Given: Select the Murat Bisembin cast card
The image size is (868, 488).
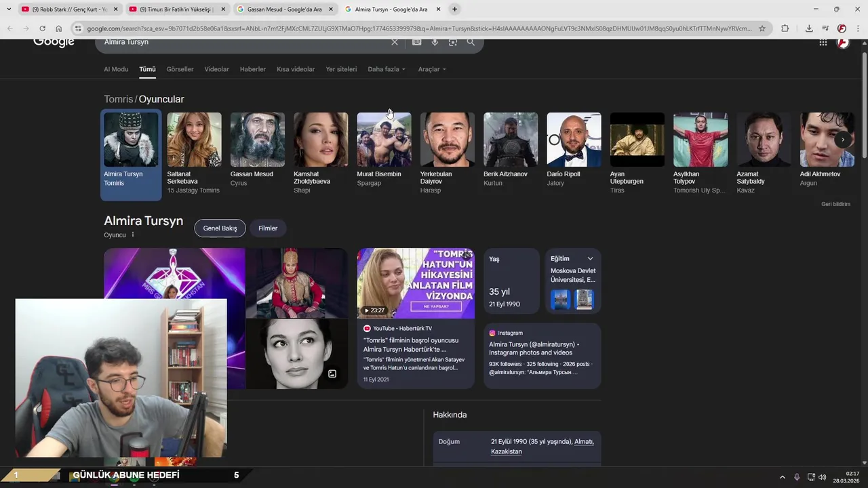Looking at the screenshot, I should [x=384, y=150].
